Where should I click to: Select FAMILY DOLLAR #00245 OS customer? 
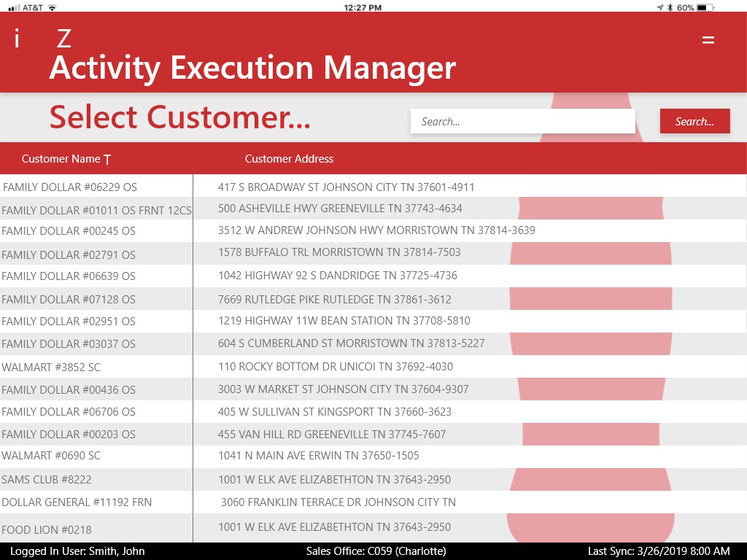pos(69,231)
